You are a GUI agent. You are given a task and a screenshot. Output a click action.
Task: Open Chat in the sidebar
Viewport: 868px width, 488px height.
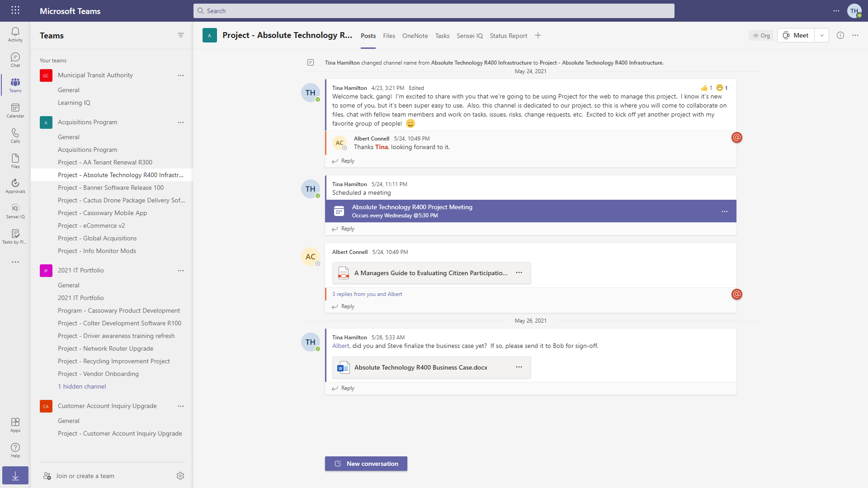[15, 60]
